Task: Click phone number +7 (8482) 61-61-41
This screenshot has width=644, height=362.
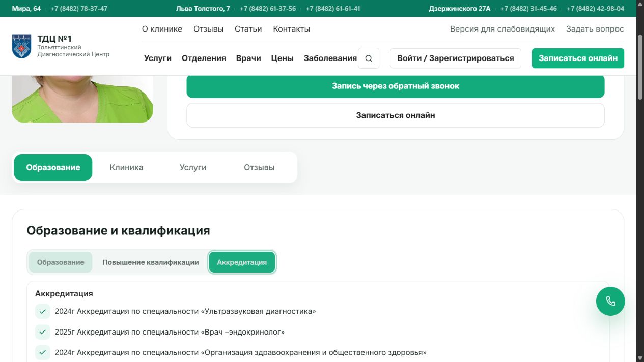Action: pyautogui.click(x=333, y=9)
